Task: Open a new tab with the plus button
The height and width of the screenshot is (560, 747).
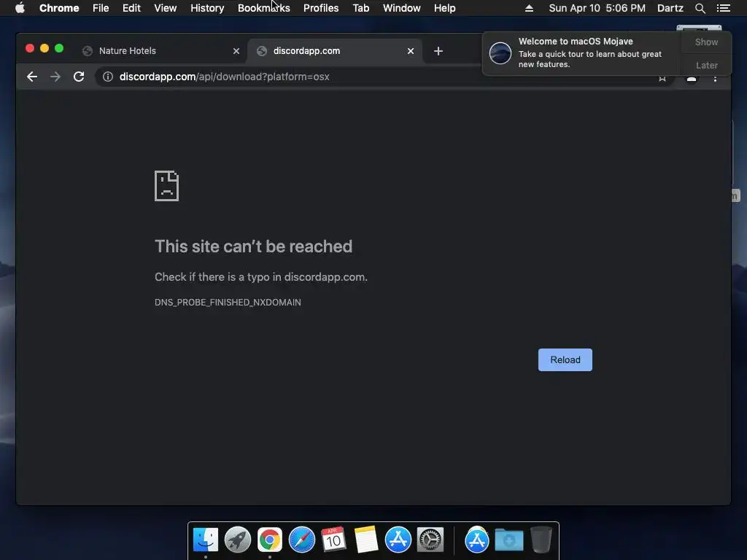Action: (x=438, y=51)
